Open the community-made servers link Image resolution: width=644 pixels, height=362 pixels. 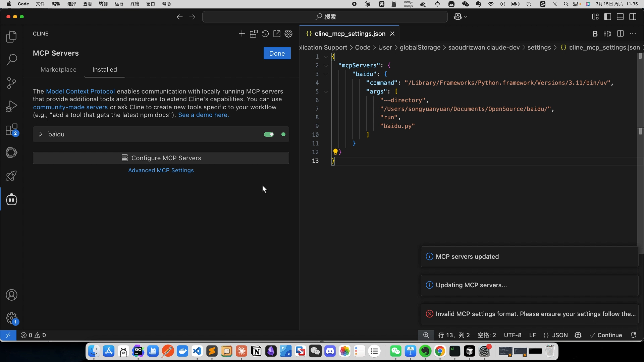tap(70, 107)
